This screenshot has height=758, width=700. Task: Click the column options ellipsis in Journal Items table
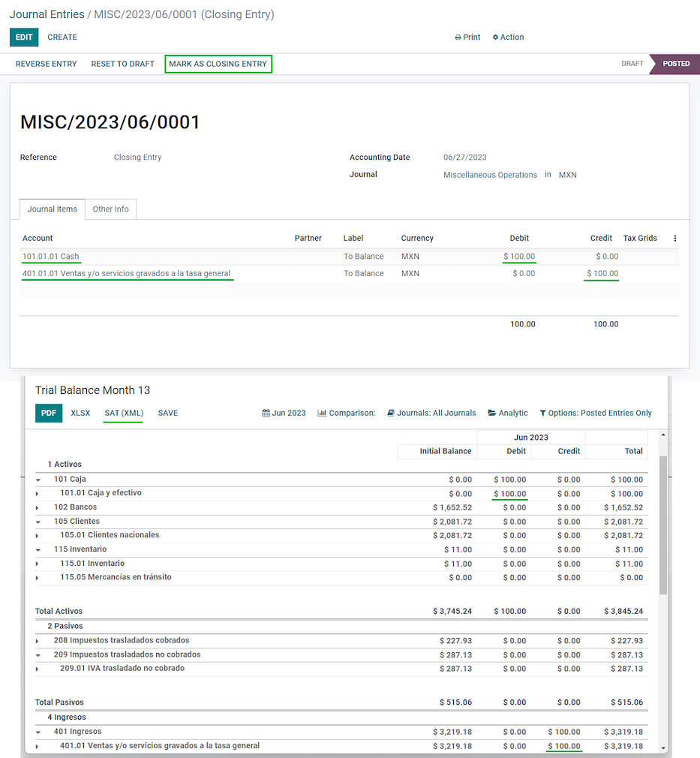[673, 237]
